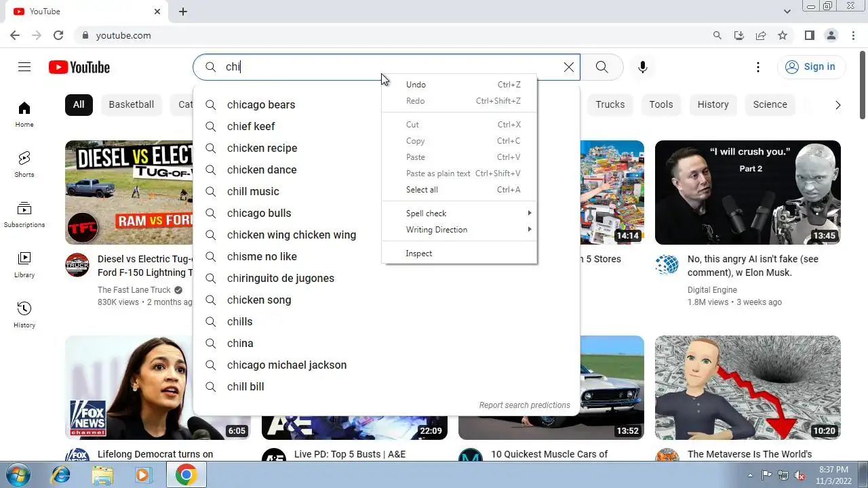Click the magnifier search button
The height and width of the screenshot is (488, 868).
point(601,67)
